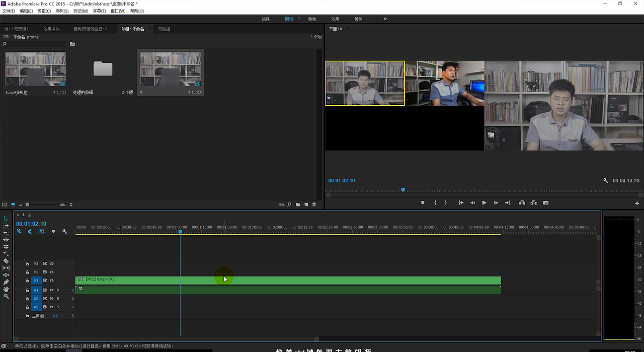Open timeline settings wrench icon
Screen dimensions: 644x352
click(x=64, y=232)
